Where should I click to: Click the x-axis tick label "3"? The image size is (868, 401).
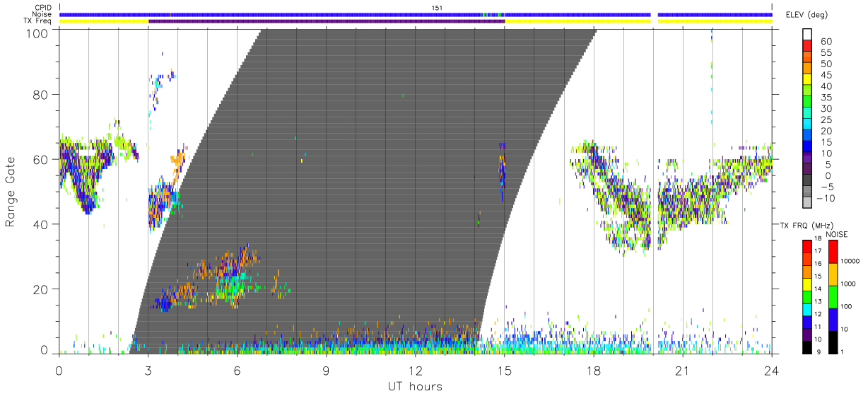click(148, 369)
